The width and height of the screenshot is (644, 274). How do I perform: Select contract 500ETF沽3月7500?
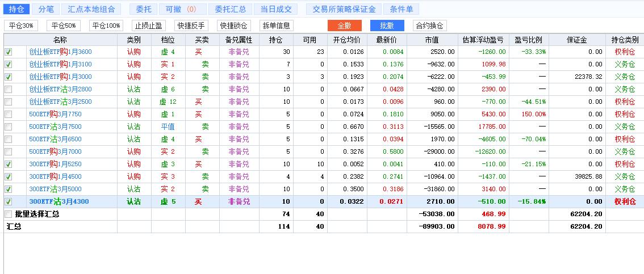[x=56, y=127]
